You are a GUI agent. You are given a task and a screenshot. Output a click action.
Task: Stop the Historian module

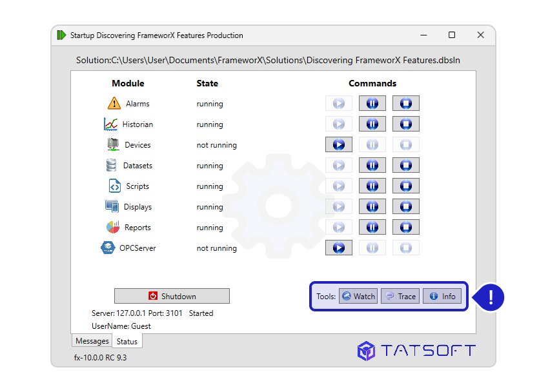(x=406, y=124)
